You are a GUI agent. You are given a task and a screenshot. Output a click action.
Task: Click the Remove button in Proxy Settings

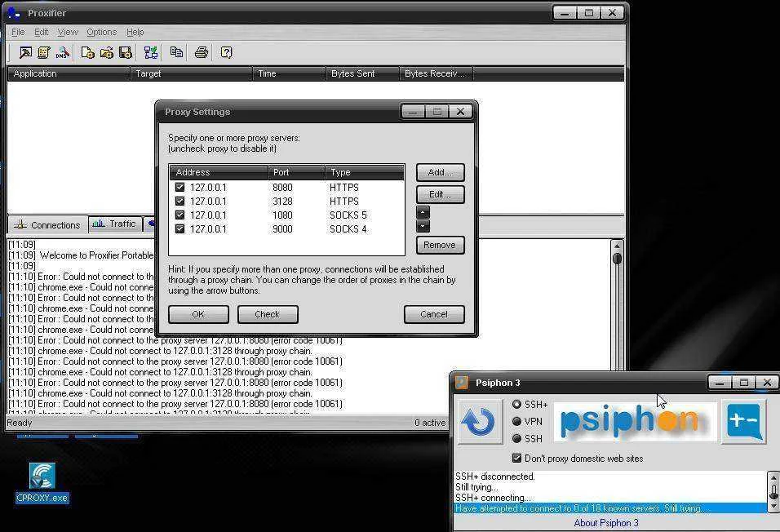tap(441, 245)
